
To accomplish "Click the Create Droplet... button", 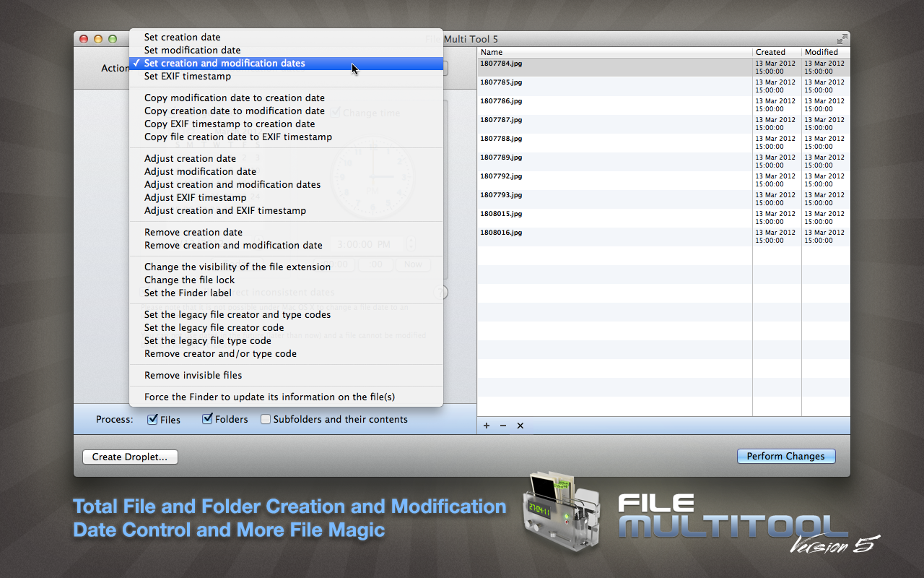I will coord(130,457).
